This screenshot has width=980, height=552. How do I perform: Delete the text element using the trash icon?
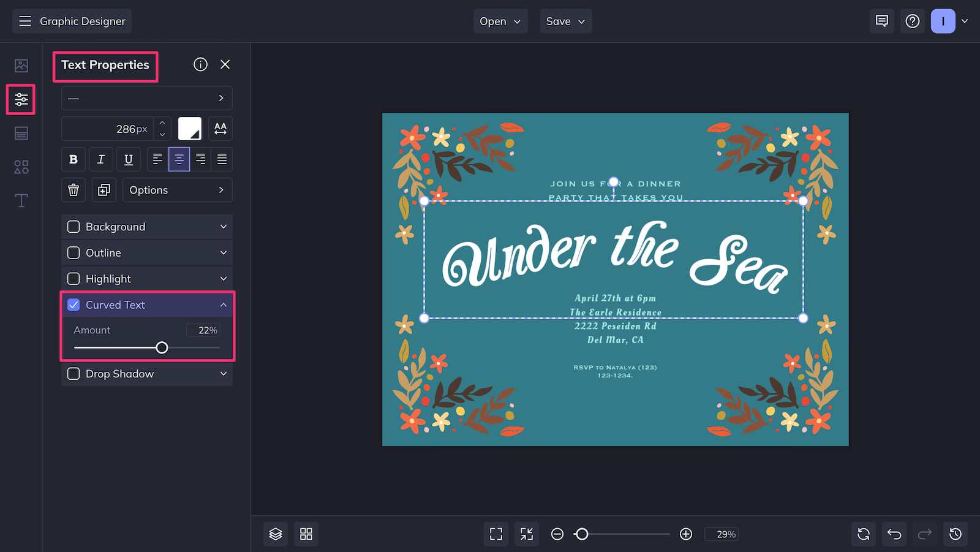click(x=73, y=189)
